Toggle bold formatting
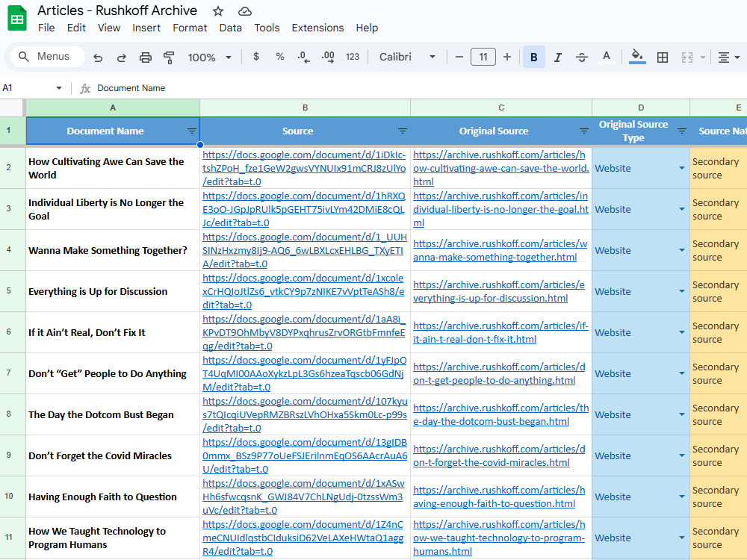Viewport: 747px width, 560px height. (x=534, y=57)
